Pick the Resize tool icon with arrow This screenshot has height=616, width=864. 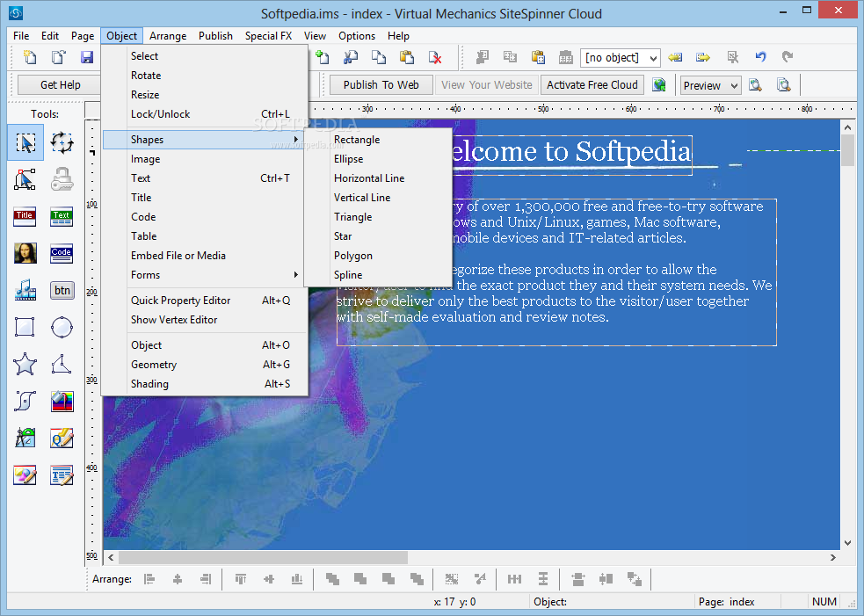point(25,179)
